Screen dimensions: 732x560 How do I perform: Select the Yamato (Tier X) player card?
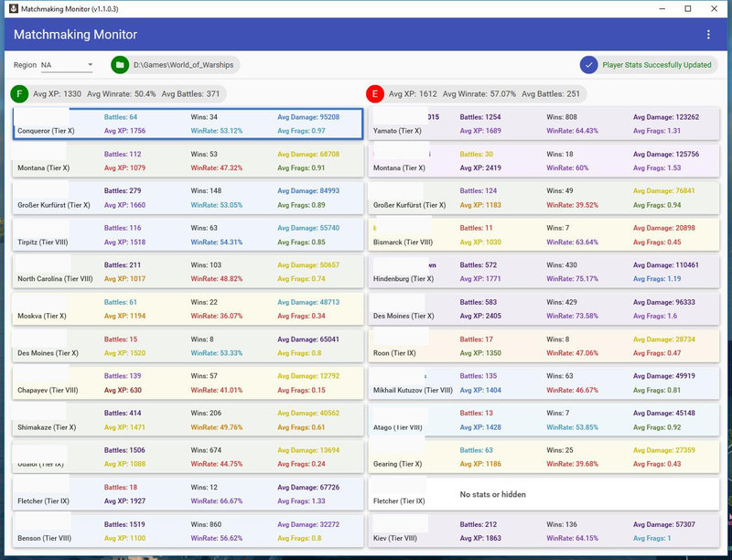544,124
